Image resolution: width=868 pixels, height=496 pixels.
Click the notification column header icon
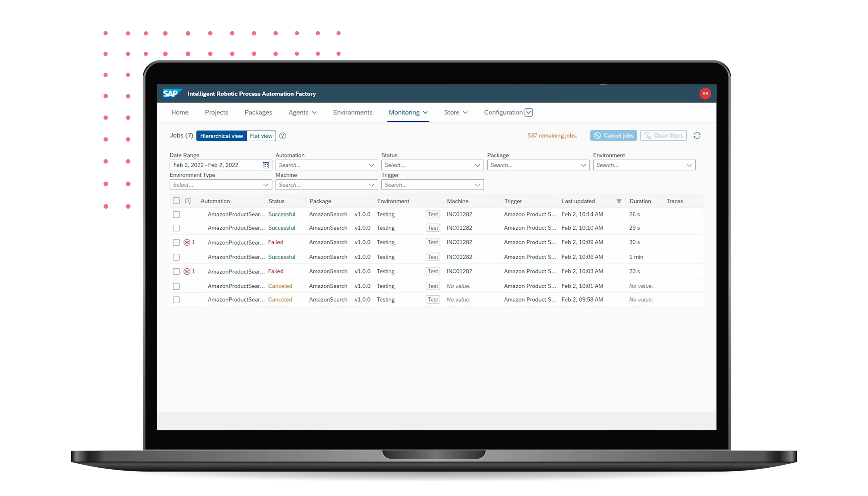pyautogui.click(x=188, y=201)
